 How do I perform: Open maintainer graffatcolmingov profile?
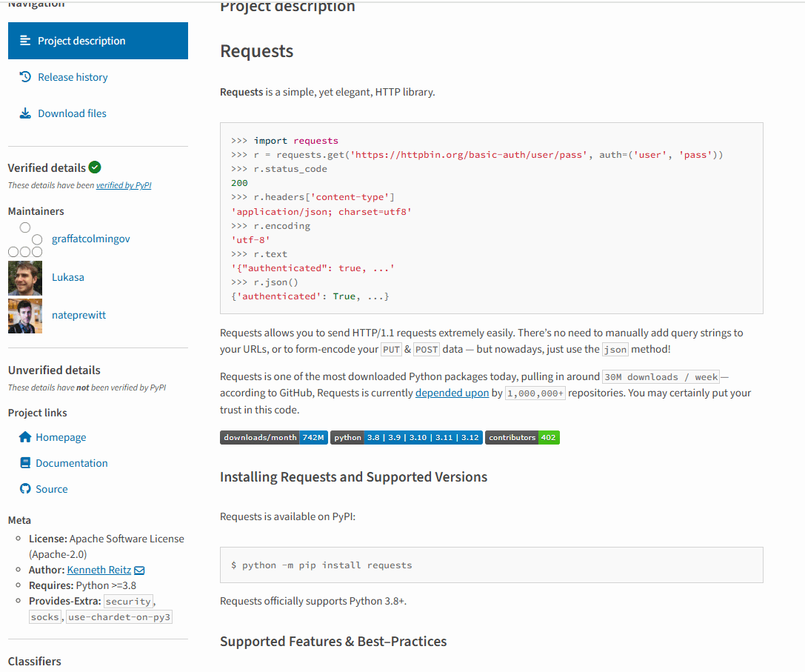91,239
